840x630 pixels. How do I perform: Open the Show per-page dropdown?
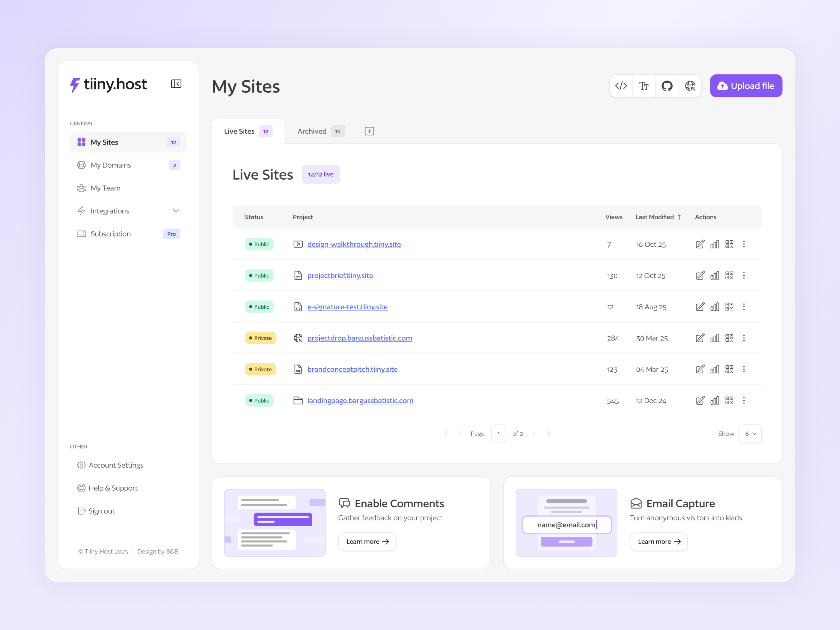(x=750, y=433)
